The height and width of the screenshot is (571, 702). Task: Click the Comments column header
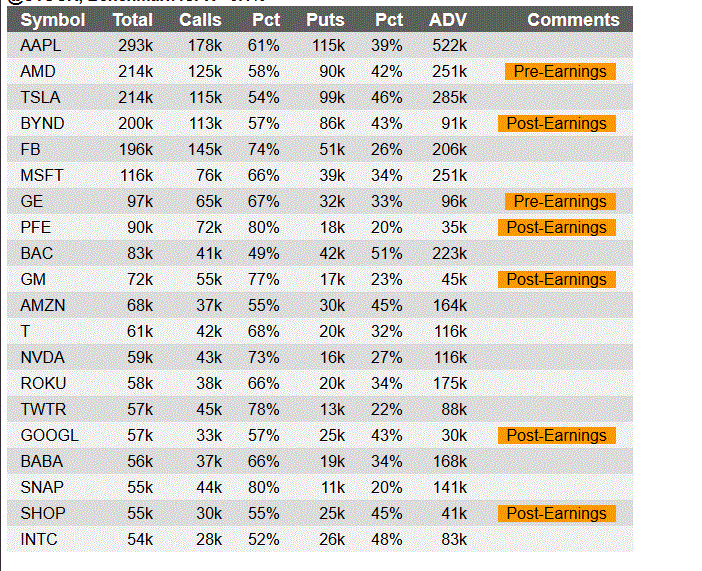pyautogui.click(x=573, y=20)
